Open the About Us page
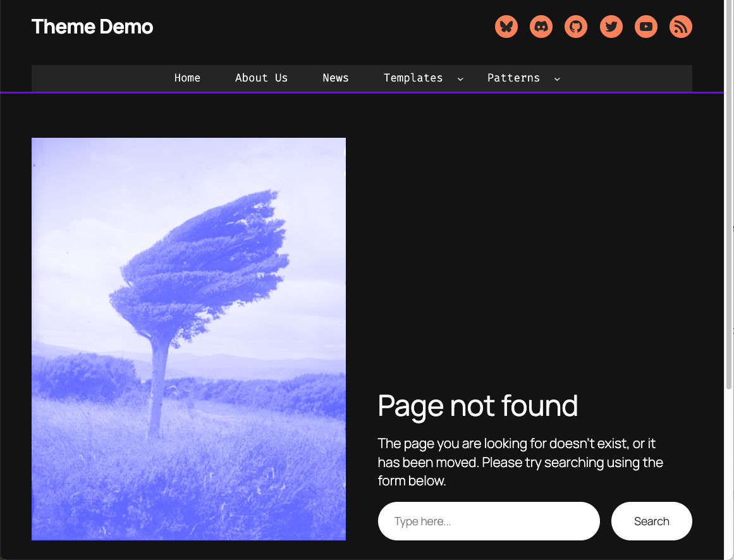This screenshot has width=734, height=560. point(261,78)
